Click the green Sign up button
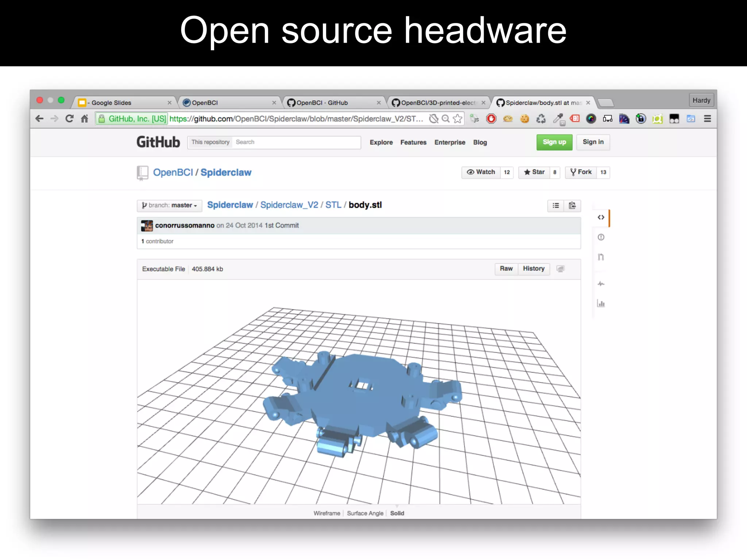747x560 pixels. 554,142
